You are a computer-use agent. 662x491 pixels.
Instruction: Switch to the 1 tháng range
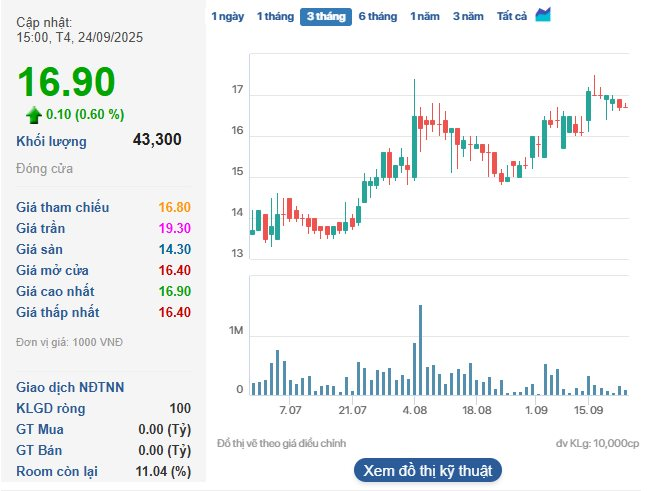click(274, 16)
